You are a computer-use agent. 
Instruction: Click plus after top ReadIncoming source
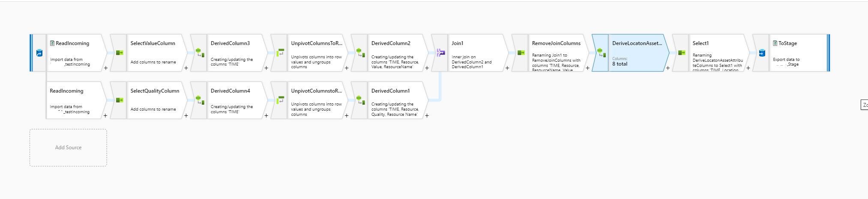tap(106, 68)
